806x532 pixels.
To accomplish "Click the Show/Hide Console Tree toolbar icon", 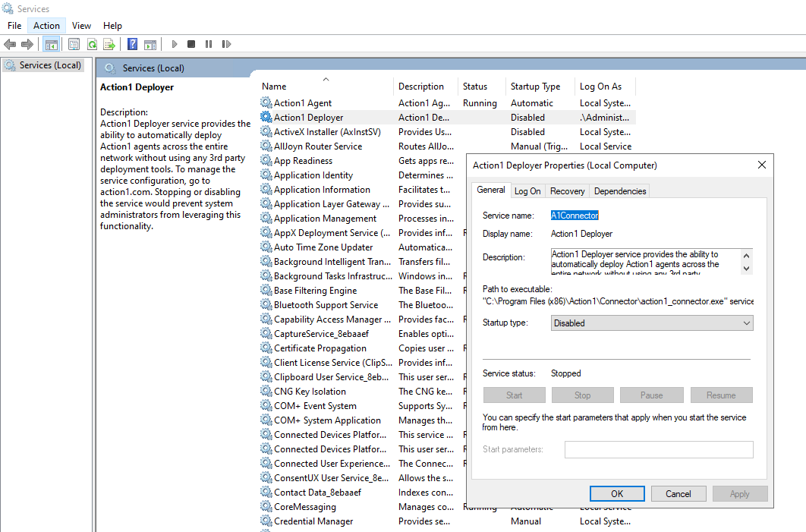I will tap(52, 43).
